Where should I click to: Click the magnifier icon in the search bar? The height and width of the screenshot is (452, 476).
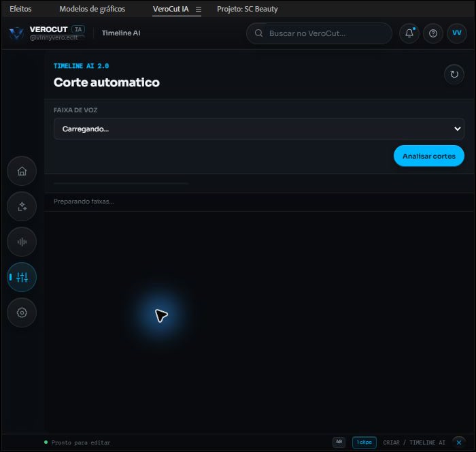point(258,33)
